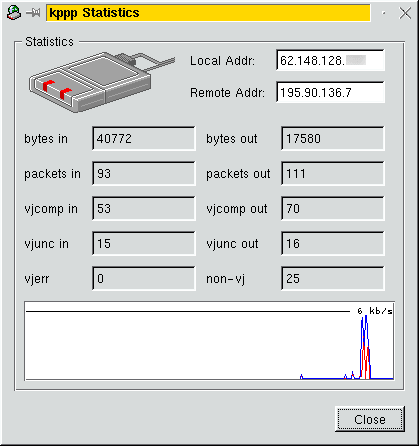The image size is (419, 446).
Task: Toggle the sticky pin icon in titlebar
Action: [x=33, y=13]
